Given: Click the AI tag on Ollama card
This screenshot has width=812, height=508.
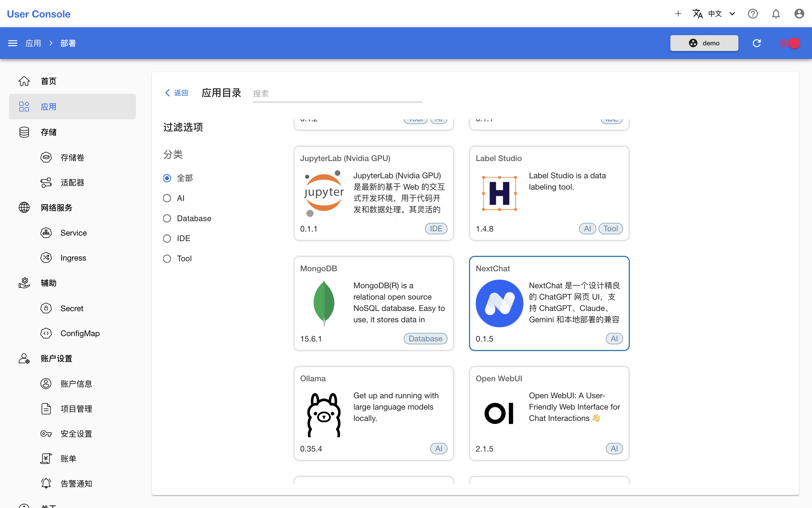Looking at the screenshot, I should pyautogui.click(x=439, y=449).
